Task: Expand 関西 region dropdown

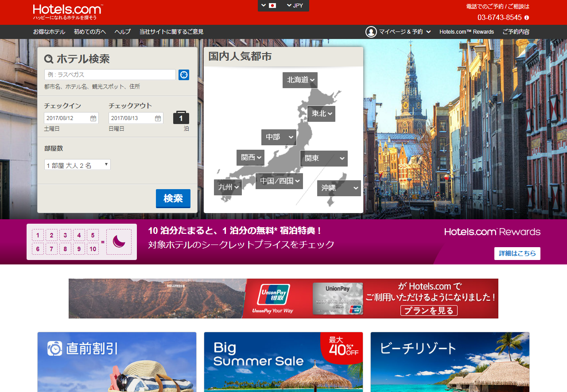Action: click(250, 158)
